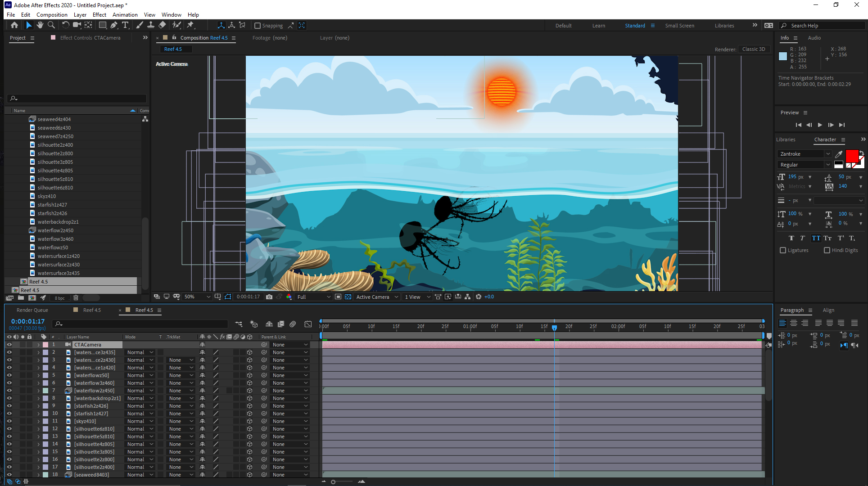The width and height of the screenshot is (868, 486).
Task: Select the Unified Camera tool
Action: click(x=77, y=25)
